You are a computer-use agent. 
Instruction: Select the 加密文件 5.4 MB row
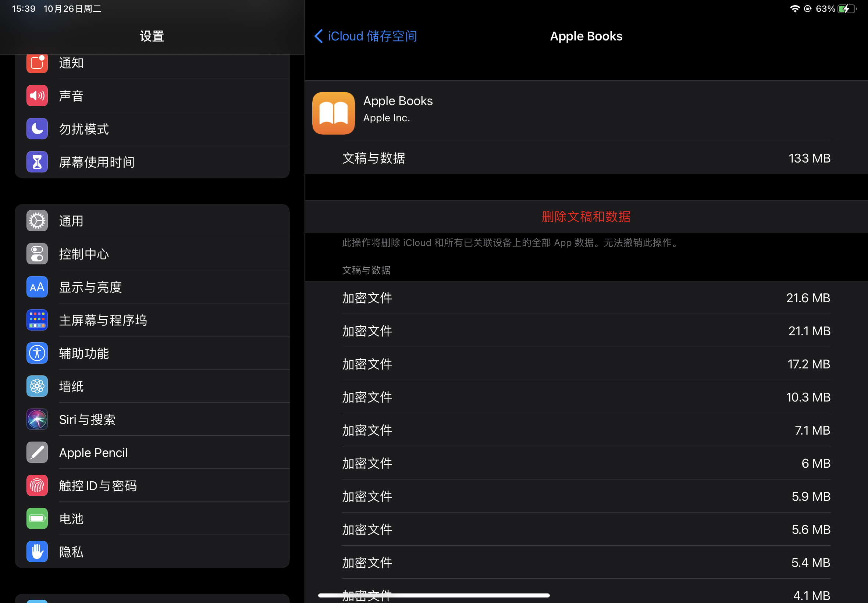[x=586, y=563]
